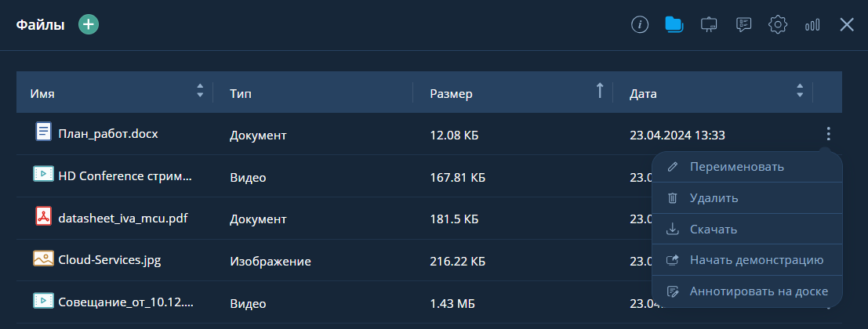Open the screen demonstration panel icon
The height and width of the screenshot is (329, 868).
(709, 24)
